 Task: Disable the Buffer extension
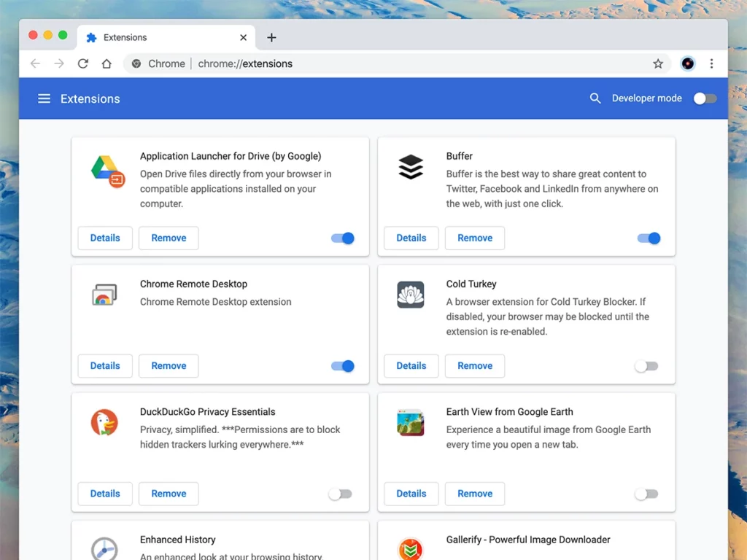coord(649,238)
